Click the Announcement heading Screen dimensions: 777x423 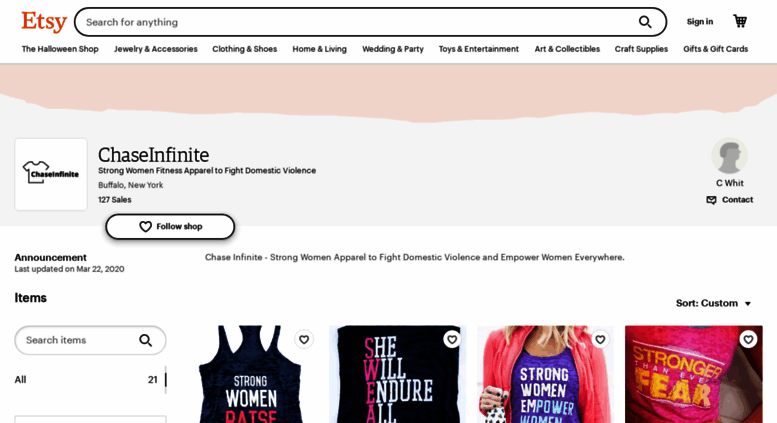[51, 258]
